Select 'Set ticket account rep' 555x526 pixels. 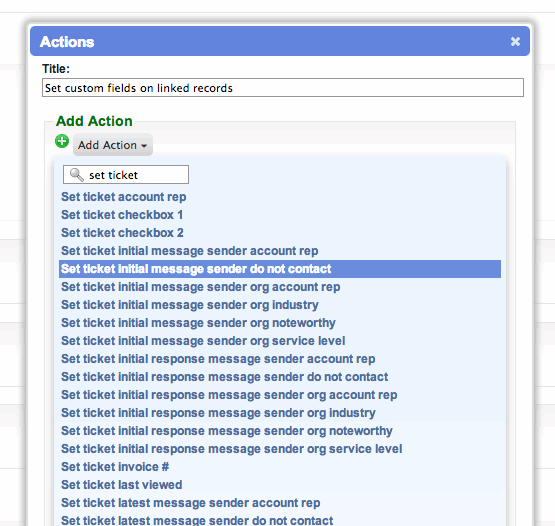click(124, 197)
